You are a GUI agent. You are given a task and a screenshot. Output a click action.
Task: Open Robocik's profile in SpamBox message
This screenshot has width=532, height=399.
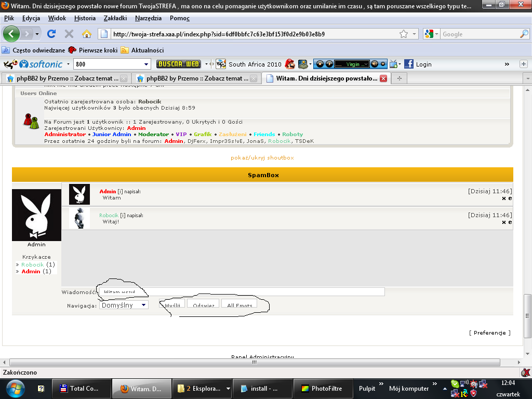(x=109, y=216)
